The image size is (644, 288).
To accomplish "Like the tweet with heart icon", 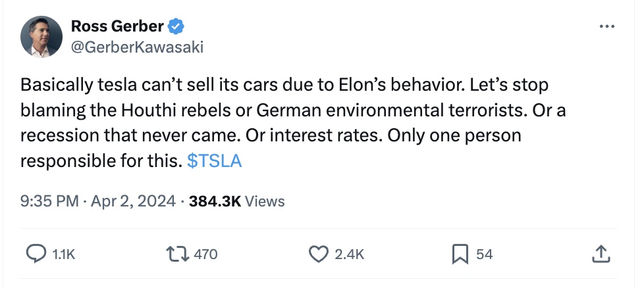I will 319,254.
